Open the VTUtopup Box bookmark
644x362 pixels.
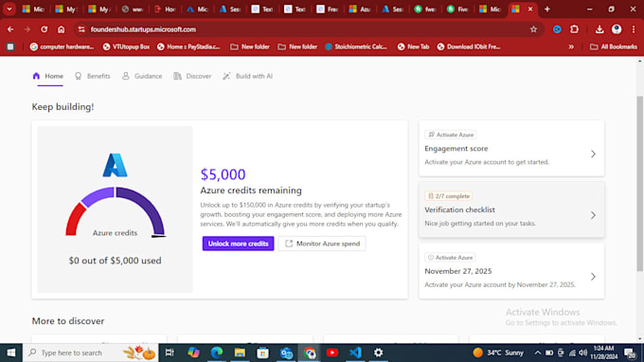coord(126,46)
